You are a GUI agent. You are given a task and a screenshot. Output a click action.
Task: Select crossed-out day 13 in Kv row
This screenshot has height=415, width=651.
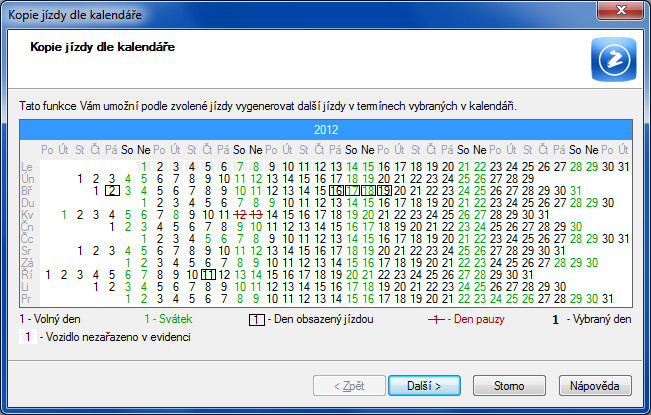pos(256,215)
